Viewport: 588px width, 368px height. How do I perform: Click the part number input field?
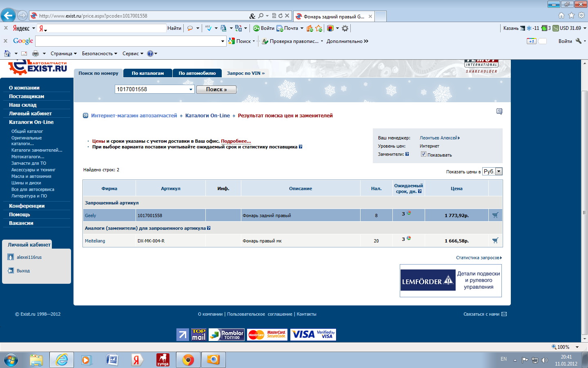(x=151, y=89)
